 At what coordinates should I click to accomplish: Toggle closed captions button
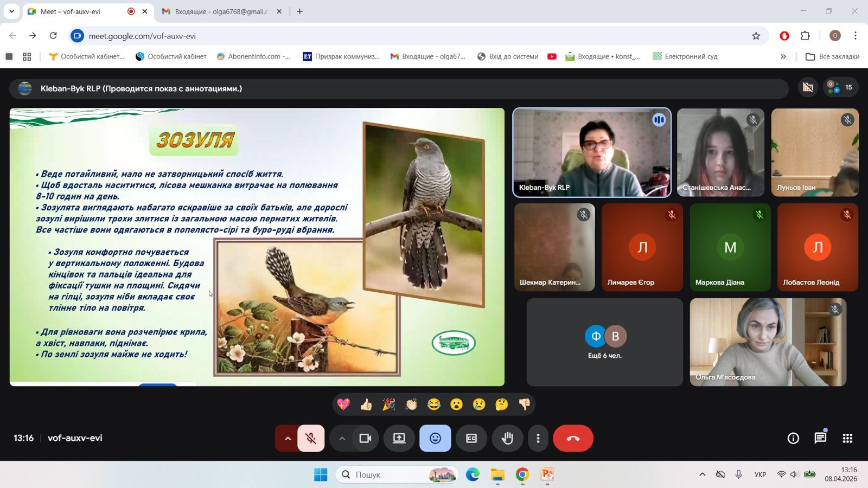[471, 438]
